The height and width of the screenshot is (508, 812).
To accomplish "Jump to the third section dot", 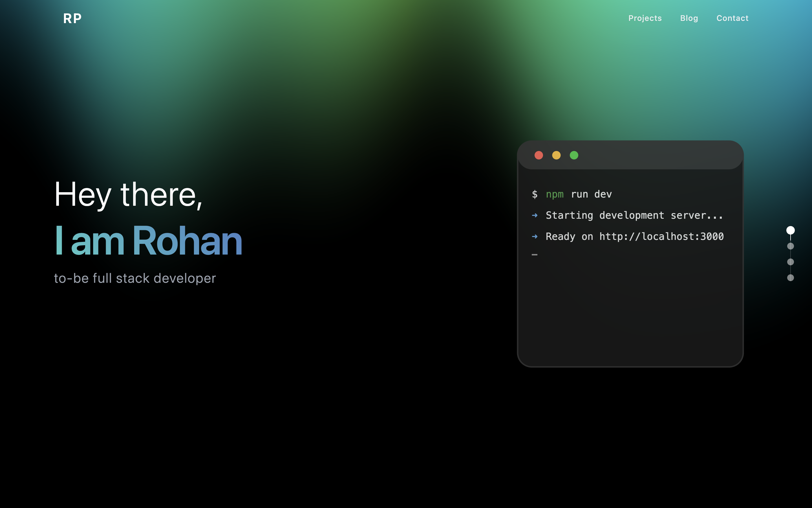I will pos(791,262).
